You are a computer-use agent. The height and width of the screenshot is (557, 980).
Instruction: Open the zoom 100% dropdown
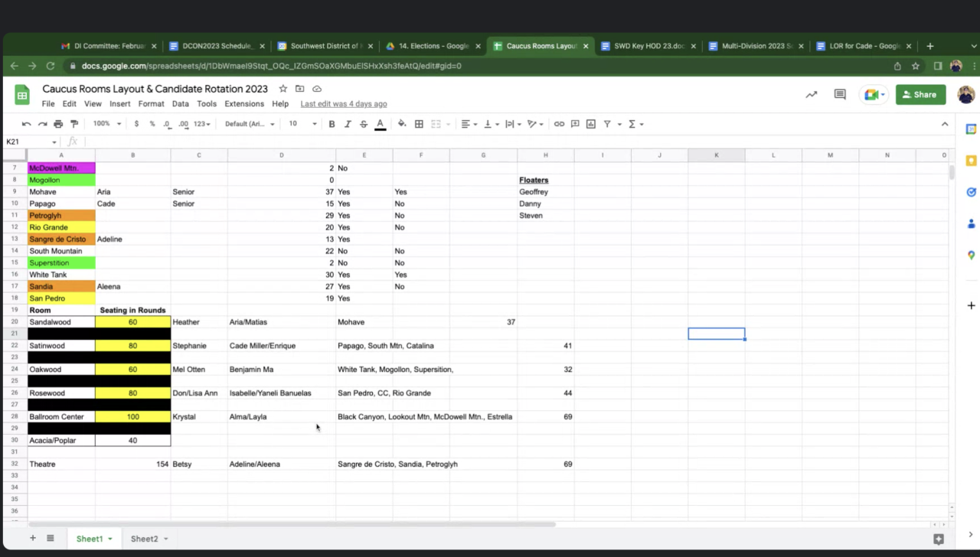(106, 124)
